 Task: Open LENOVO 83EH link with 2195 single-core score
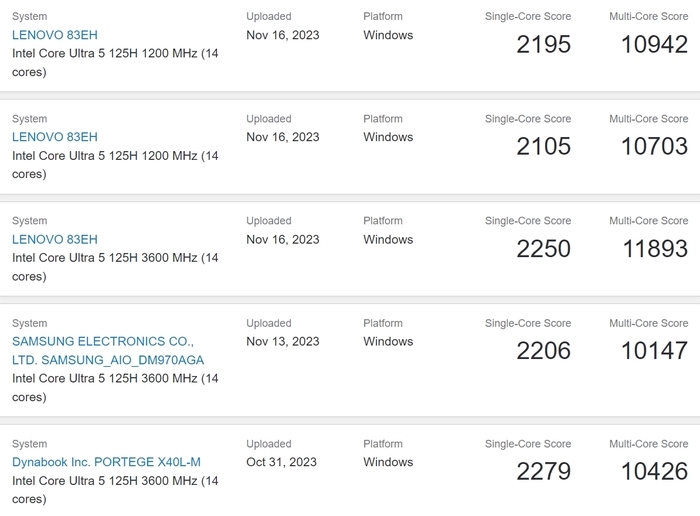(x=55, y=35)
